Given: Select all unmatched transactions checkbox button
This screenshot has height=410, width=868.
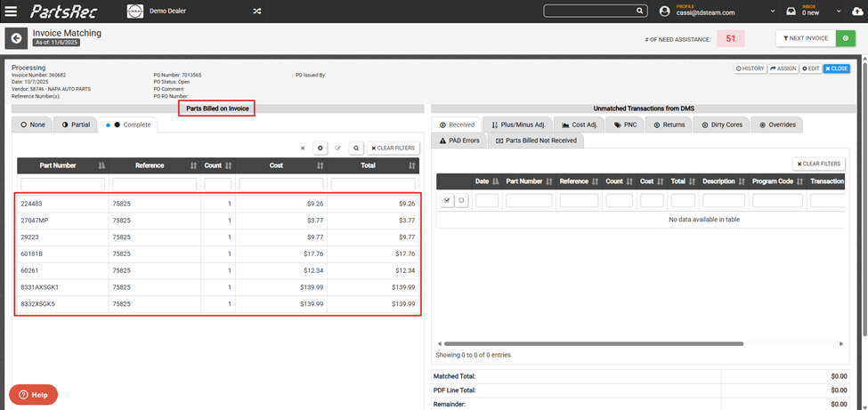Looking at the screenshot, I should (447, 201).
